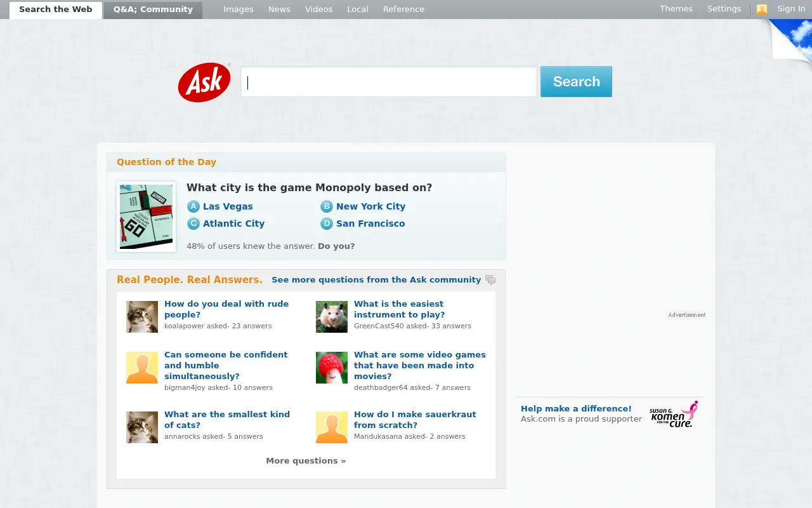Image resolution: width=812 pixels, height=508 pixels.
Task: Open Settings in the top bar
Action: point(724,9)
